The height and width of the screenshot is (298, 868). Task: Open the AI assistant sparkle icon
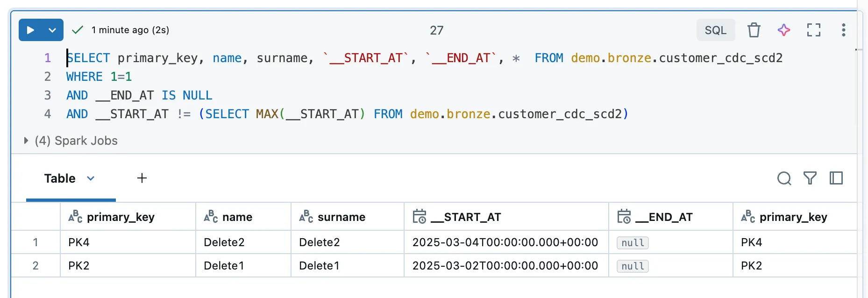tap(784, 30)
